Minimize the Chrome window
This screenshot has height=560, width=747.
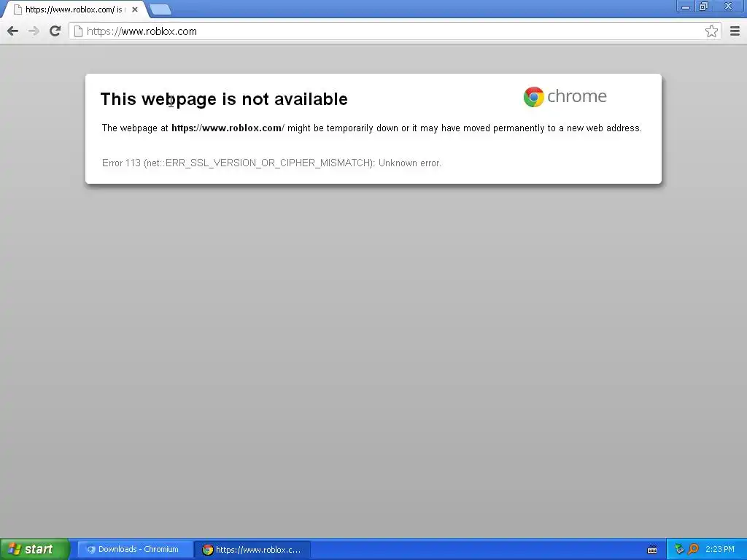click(686, 7)
